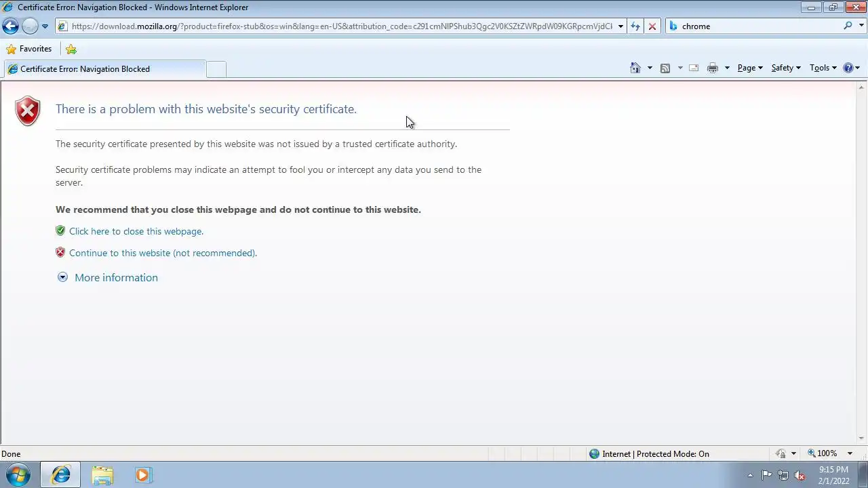Expand the Print options dropdown arrow
868x488 pixels.
(x=727, y=68)
